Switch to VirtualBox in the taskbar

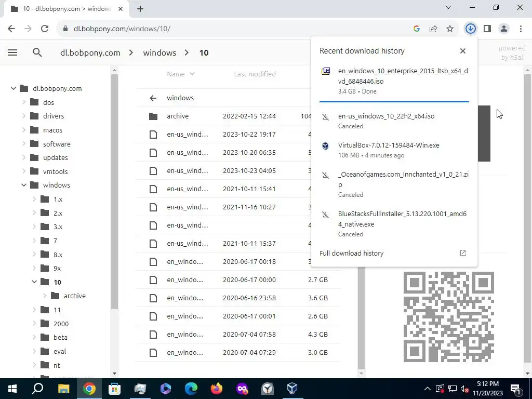click(292, 389)
